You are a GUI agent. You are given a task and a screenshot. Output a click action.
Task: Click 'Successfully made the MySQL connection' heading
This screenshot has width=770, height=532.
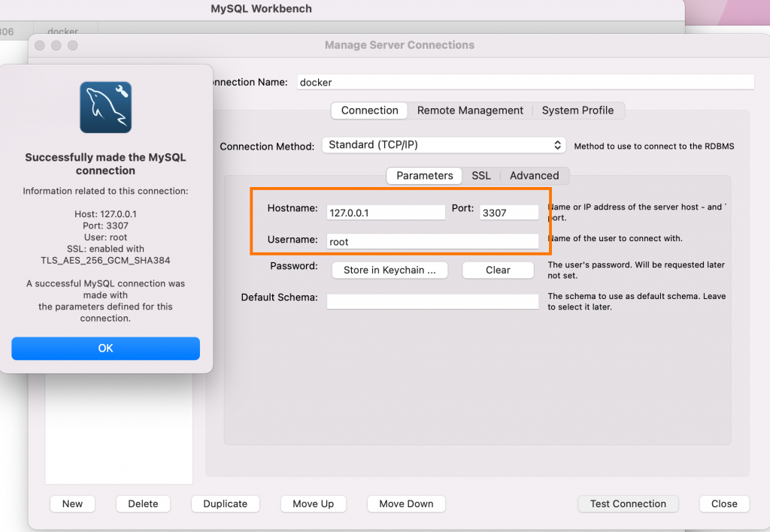click(105, 164)
